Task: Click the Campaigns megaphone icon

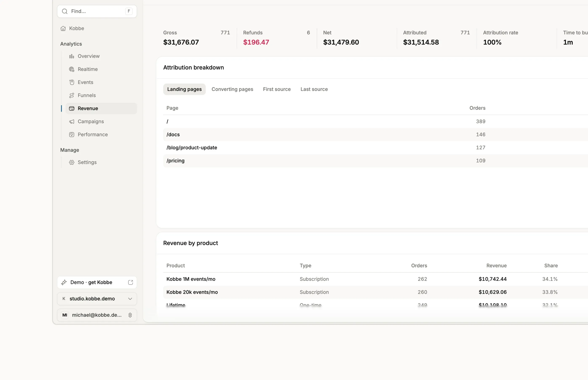Action: [72, 122]
